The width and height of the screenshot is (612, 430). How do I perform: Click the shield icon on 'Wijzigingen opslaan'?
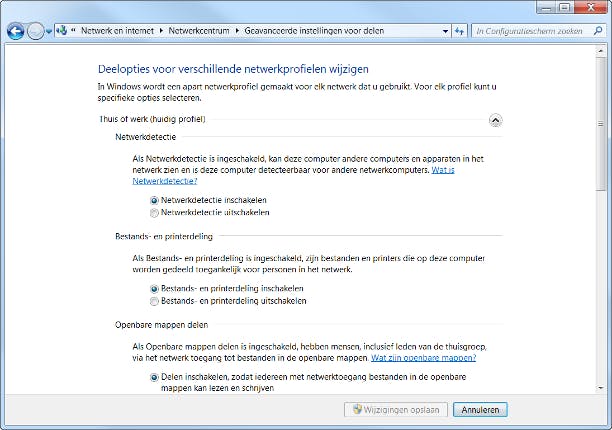(357, 409)
